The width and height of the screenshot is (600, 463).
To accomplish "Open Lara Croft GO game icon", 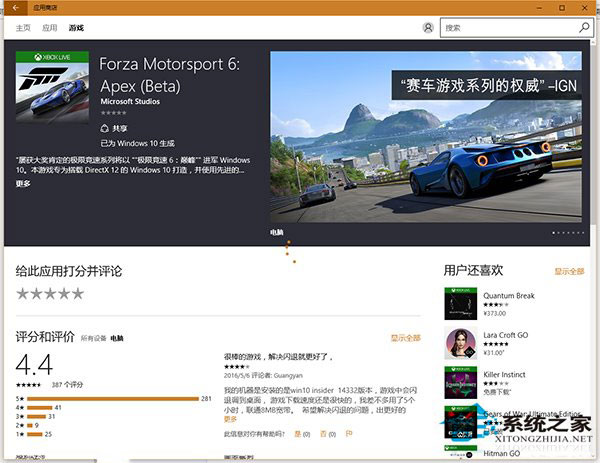I will 461,343.
